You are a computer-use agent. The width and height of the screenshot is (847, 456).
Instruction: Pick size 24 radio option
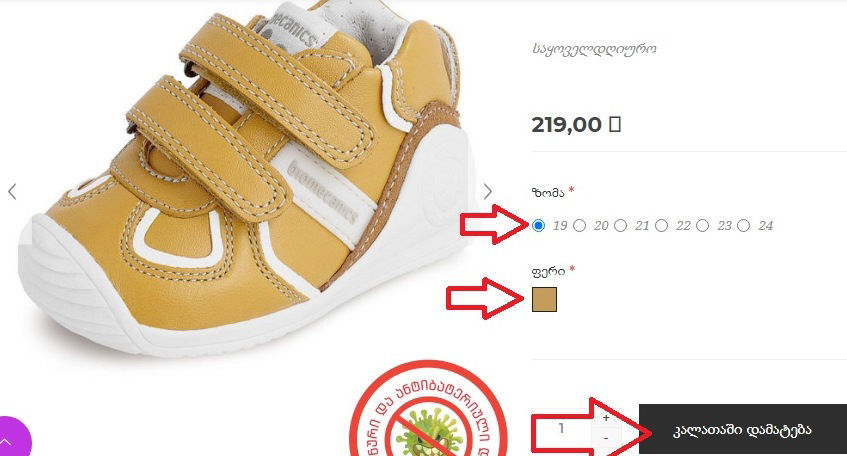[743, 225]
